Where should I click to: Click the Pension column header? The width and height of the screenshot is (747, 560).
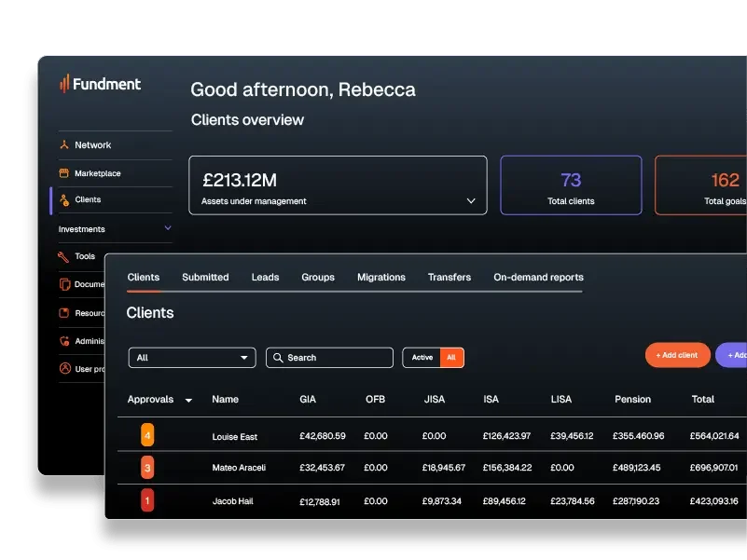coord(632,399)
